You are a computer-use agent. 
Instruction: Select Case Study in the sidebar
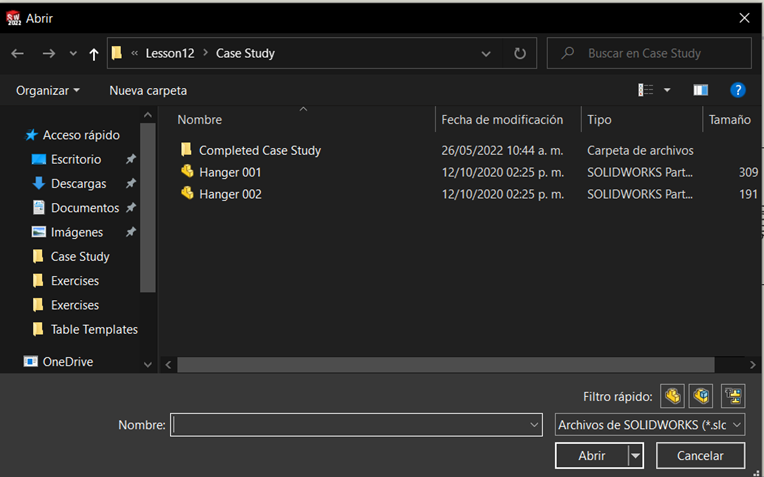[80, 257]
